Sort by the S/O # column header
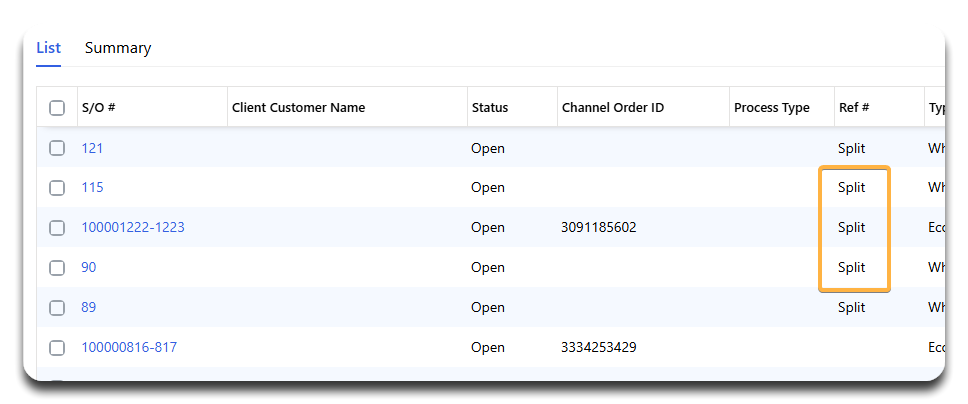The height and width of the screenshot is (404, 968). point(98,108)
